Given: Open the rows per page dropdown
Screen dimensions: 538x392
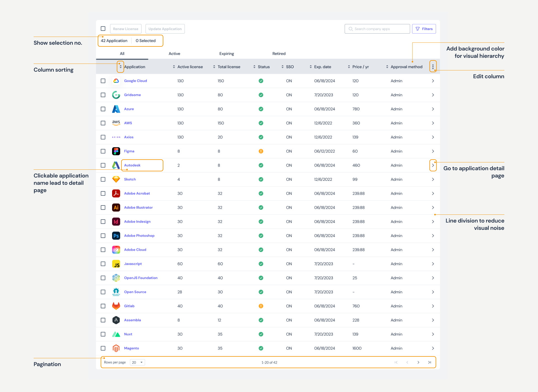Looking at the screenshot, I should (137, 362).
